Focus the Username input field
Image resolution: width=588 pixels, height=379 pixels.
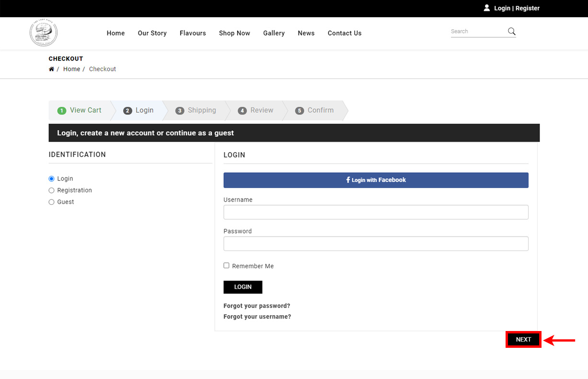(376, 212)
